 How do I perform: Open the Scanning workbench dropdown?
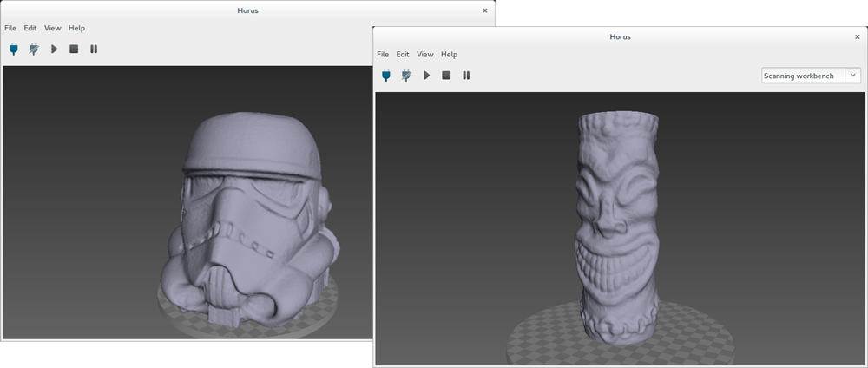click(x=811, y=76)
